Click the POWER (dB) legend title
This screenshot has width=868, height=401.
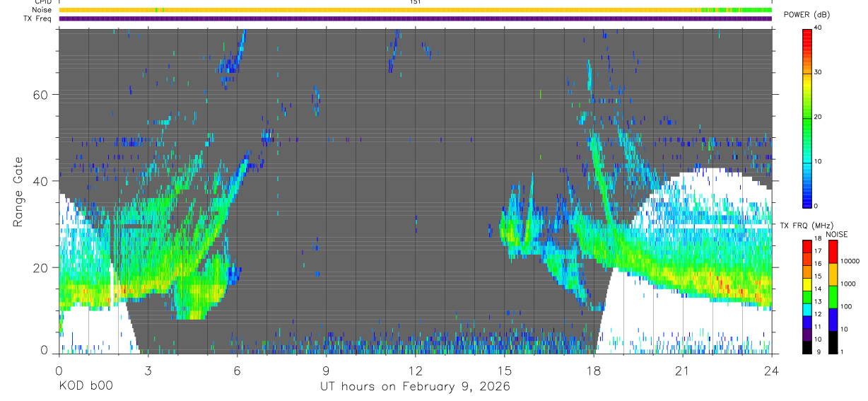click(x=807, y=15)
